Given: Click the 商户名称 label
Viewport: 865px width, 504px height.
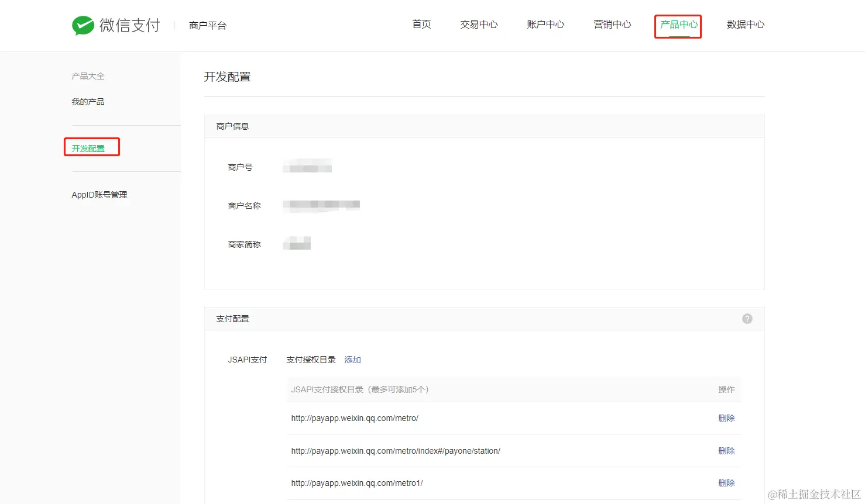Looking at the screenshot, I should tap(244, 206).
